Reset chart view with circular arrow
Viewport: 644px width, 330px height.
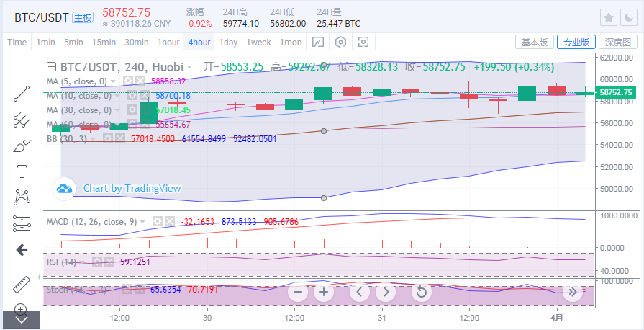pos(422,292)
